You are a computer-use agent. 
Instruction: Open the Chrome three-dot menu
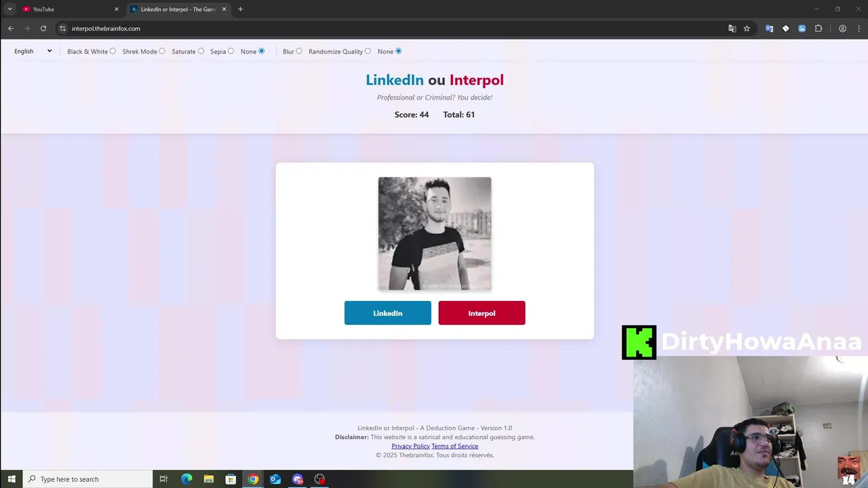[x=859, y=28]
